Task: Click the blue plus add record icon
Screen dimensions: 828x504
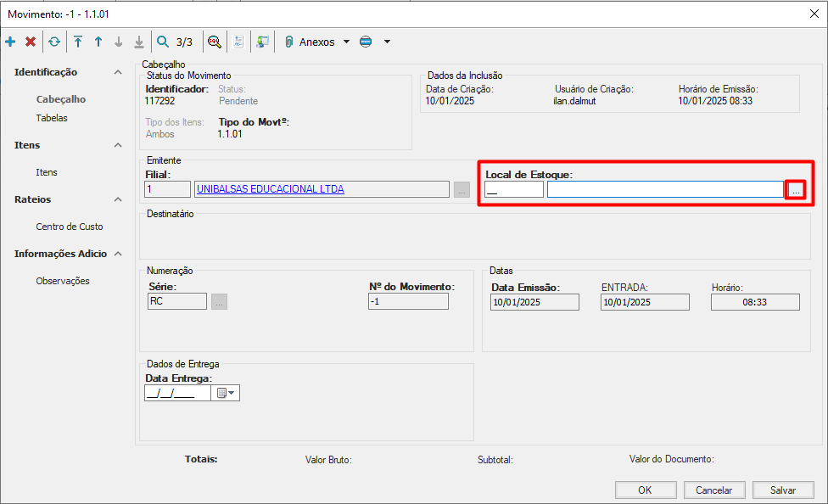Action: [10, 42]
